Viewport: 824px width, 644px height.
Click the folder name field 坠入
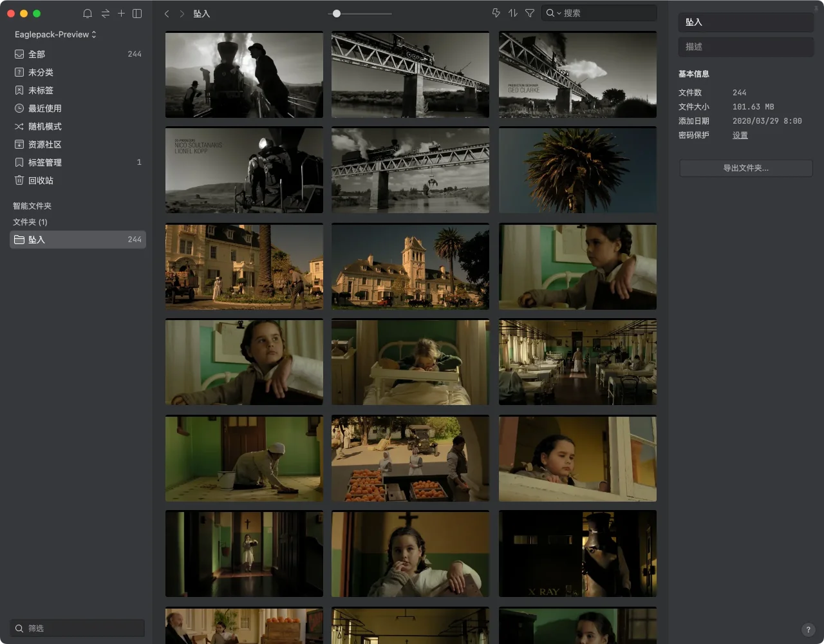click(x=745, y=22)
